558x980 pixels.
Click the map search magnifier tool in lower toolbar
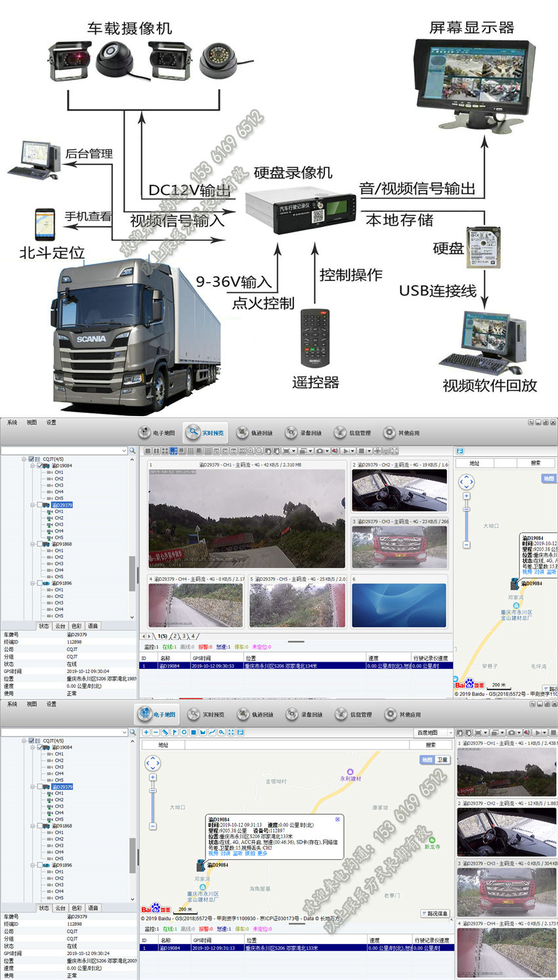click(222, 732)
